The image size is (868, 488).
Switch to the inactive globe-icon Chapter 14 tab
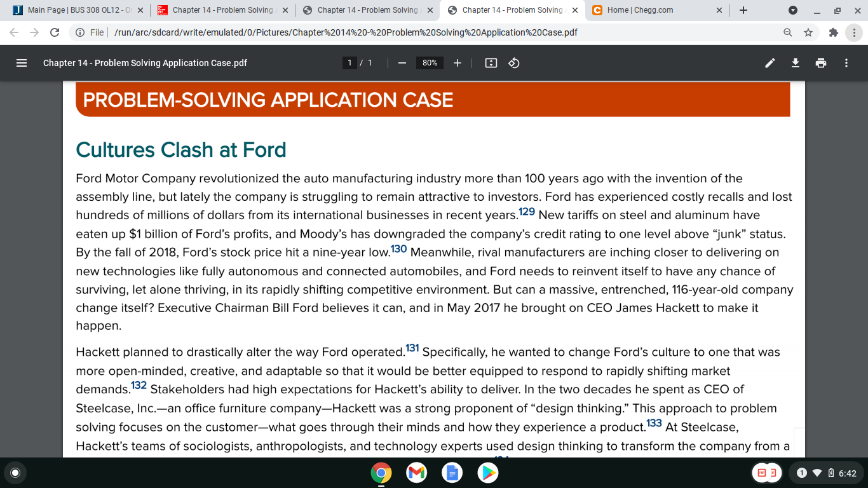tap(367, 10)
